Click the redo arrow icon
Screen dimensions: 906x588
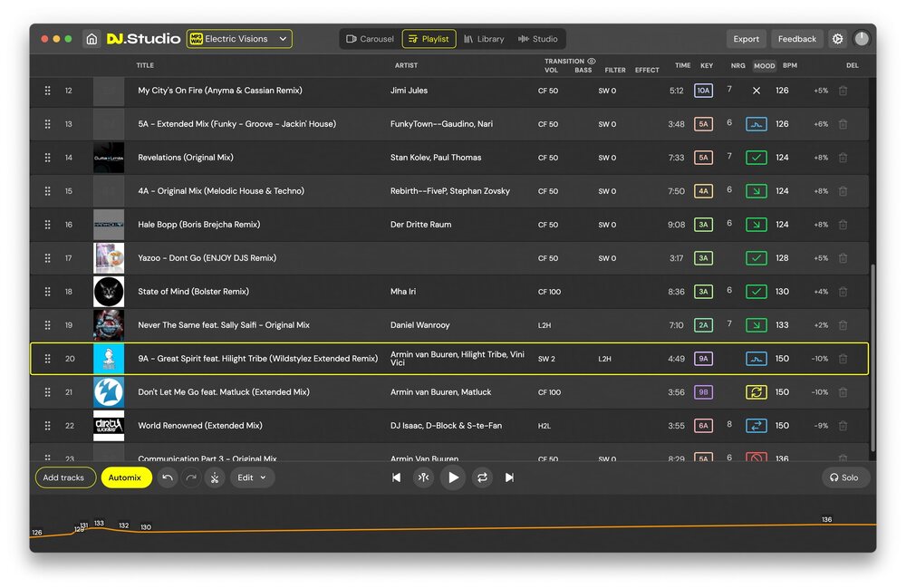click(191, 477)
